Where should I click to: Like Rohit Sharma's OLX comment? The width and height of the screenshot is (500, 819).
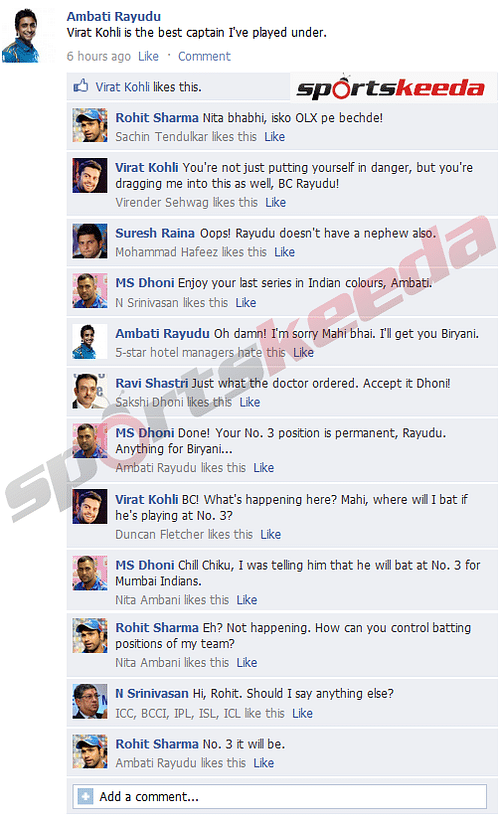point(274,136)
